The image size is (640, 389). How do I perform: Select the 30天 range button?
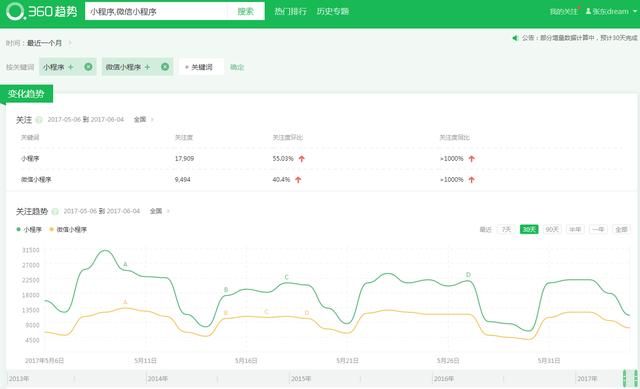tap(529, 229)
